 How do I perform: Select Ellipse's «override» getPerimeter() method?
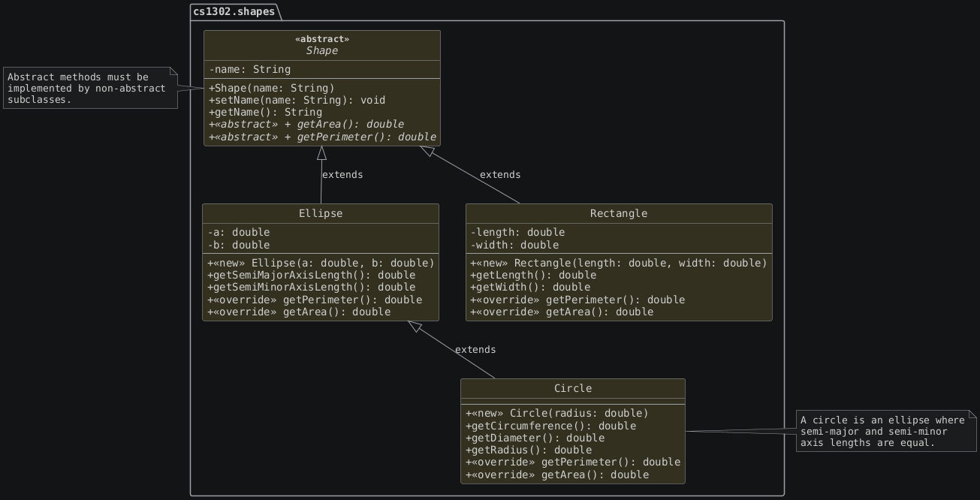pos(315,300)
